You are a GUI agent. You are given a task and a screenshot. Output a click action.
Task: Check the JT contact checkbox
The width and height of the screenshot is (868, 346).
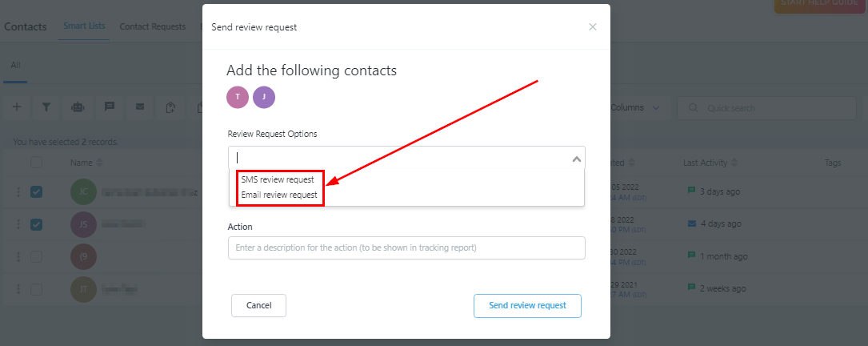(36, 289)
